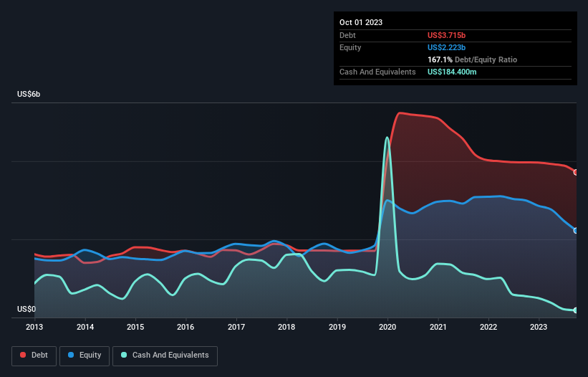
Task: Click the debt line peak in 2020
Action: coord(400,113)
